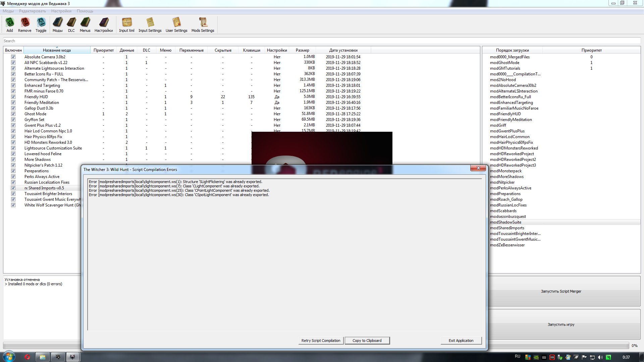Sort by the Название мода column header
This screenshot has height=362, width=644.
[57, 50]
